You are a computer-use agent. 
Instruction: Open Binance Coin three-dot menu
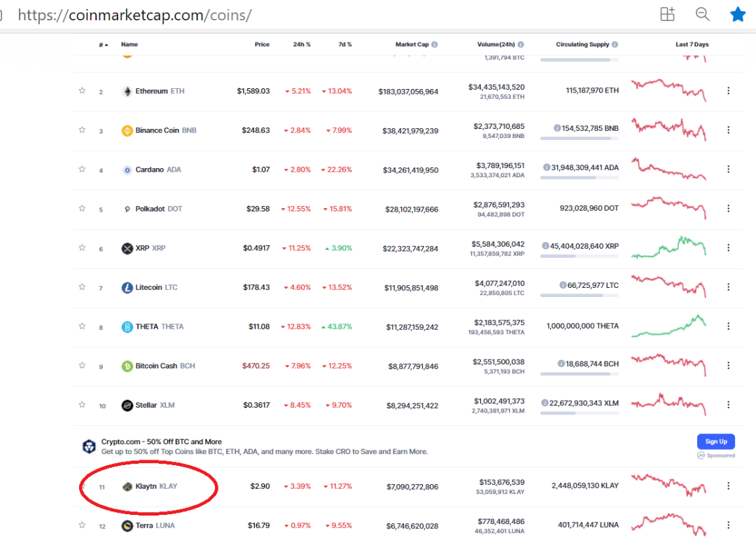point(728,130)
